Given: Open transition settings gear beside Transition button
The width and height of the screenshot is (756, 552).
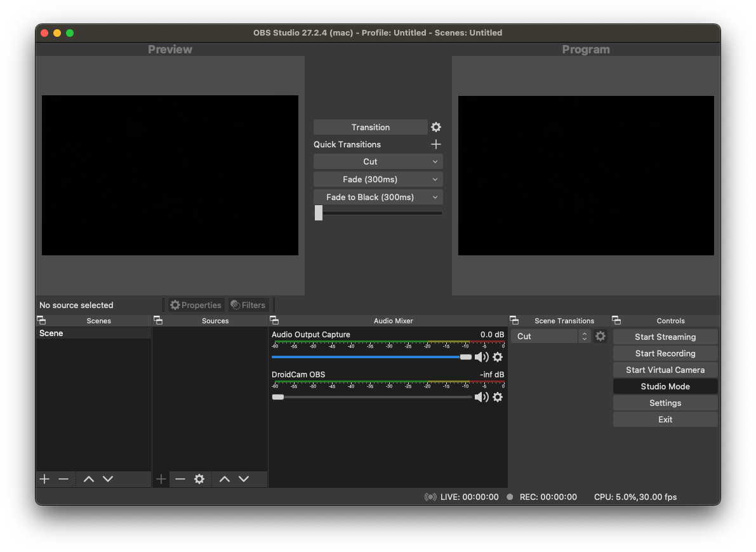Looking at the screenshot, I should [436, 127].
